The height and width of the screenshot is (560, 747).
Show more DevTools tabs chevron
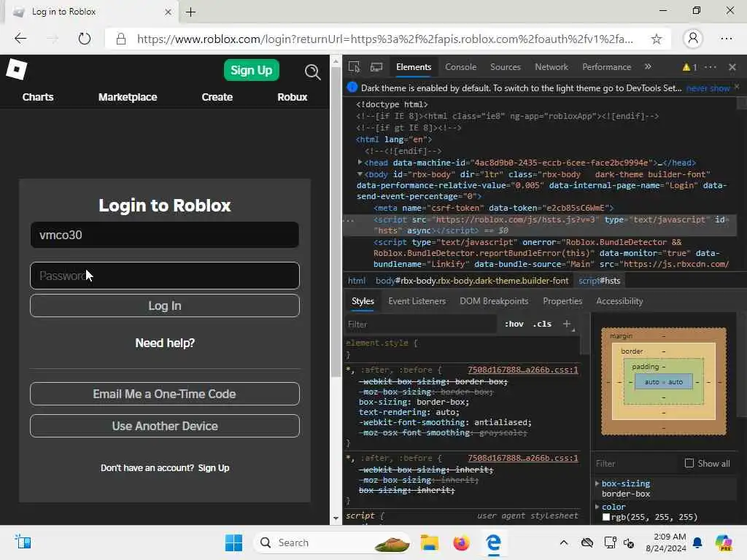click(x=648, y=66)
